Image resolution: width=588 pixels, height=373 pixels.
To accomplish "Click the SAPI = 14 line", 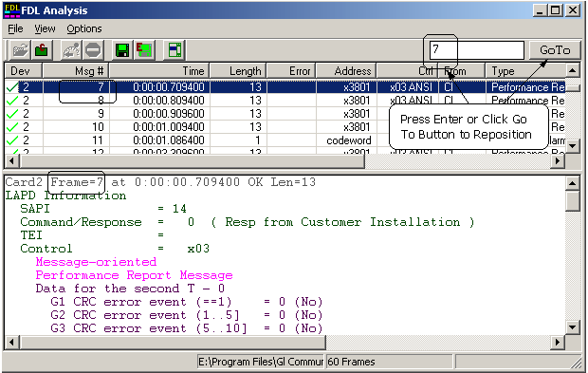I will (x=103, y=209).
